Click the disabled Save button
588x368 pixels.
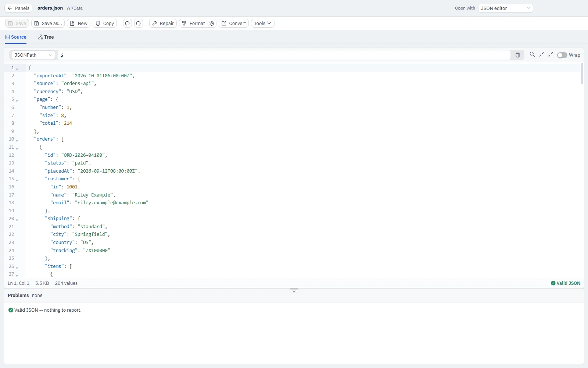coord(17,23)
